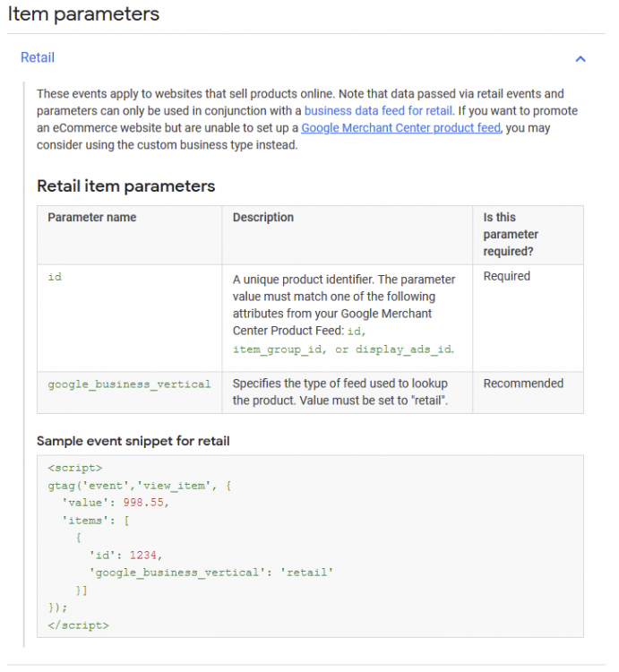Open the Google Merchant Center product feed link
The width and height of the screenshot is (619, 672).
pyautogui.click(x=401, y=128)
